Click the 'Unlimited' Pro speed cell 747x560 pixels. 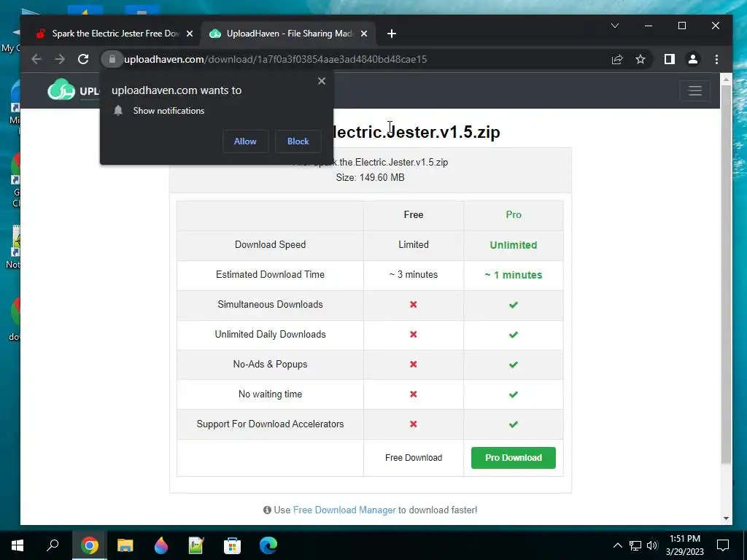click(514, 245)
